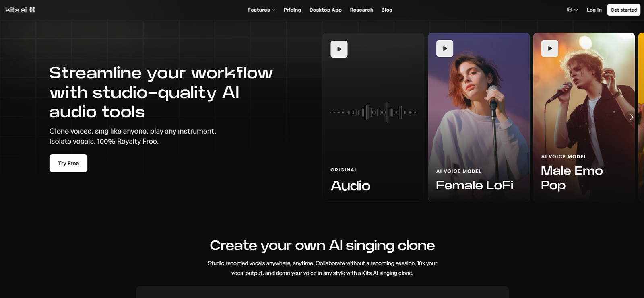Visit the Blog
The image size is (644, 298).
point(386,10)
